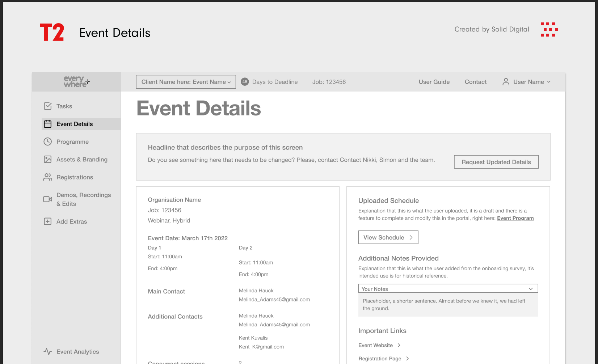Viewport: 598px width, 364px height.
Task: Click the user profile icon
Action: point(506,82)
